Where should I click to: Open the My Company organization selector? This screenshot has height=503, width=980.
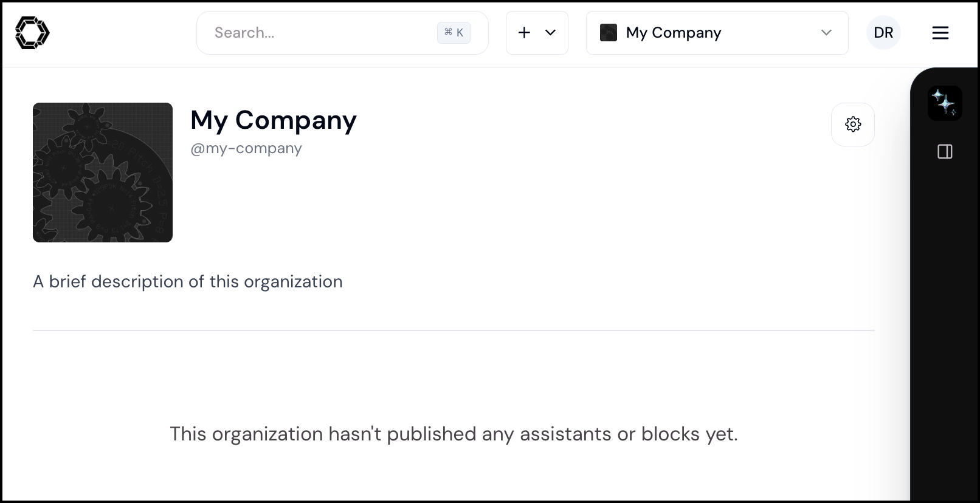pos(717,33)
